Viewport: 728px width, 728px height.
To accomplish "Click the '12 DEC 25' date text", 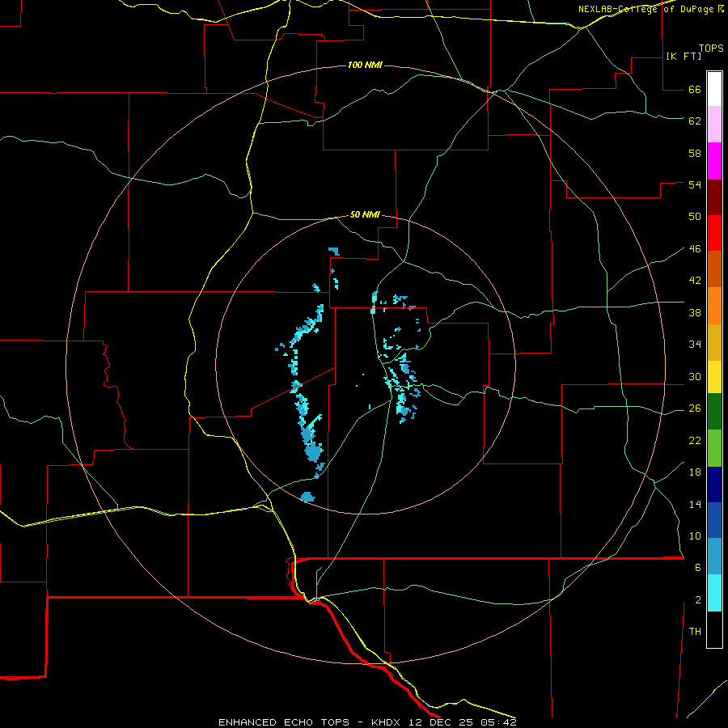I will (x=442, y=722).
